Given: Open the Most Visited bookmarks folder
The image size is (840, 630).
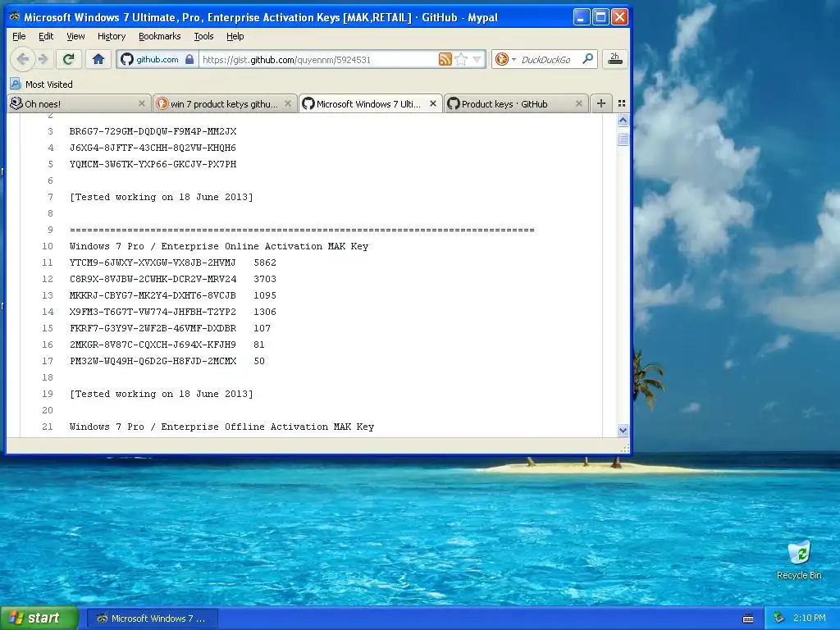Looking at the screenshot, I should [x=41, y=84].
